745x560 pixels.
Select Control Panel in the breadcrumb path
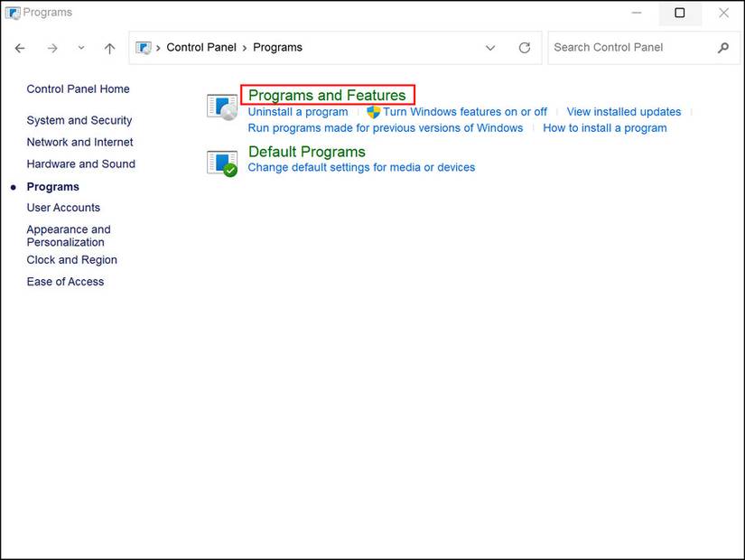pyautogui.click(x=201, y=47)
